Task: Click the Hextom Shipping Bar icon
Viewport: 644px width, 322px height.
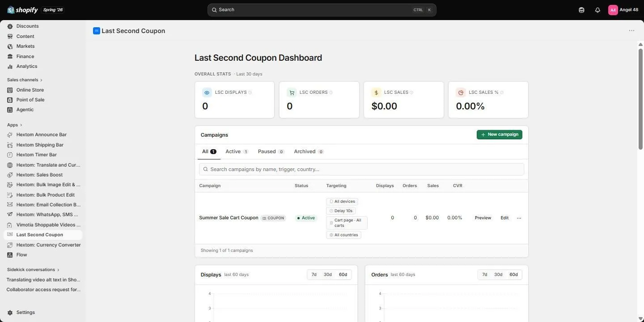Action: tap(10, 145)
